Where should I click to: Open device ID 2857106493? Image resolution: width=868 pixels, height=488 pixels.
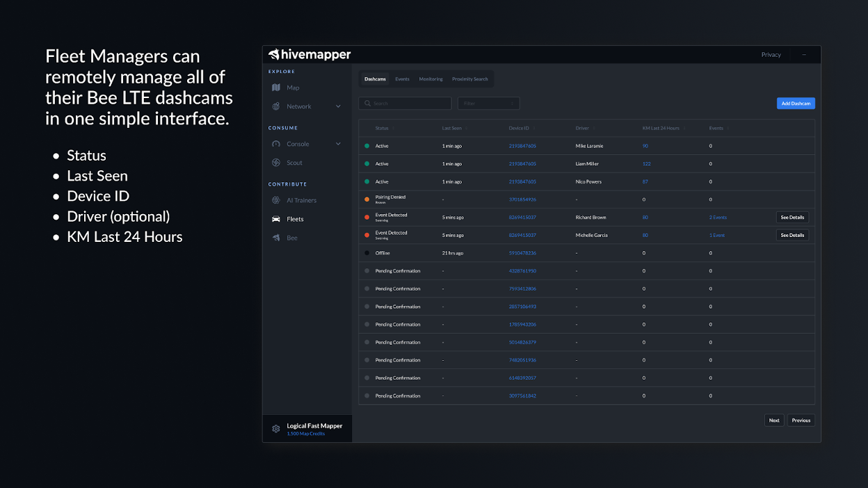(x=522, y=307)
